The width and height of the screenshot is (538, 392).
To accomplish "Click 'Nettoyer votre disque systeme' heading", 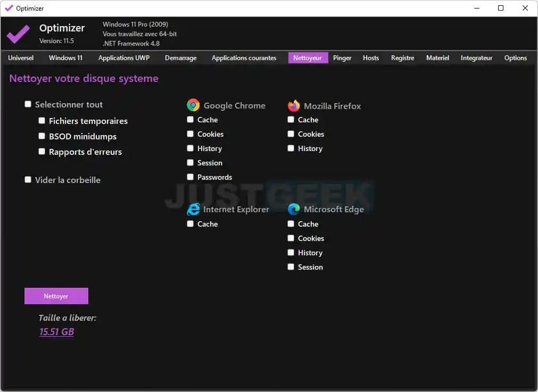I will 84,79.
